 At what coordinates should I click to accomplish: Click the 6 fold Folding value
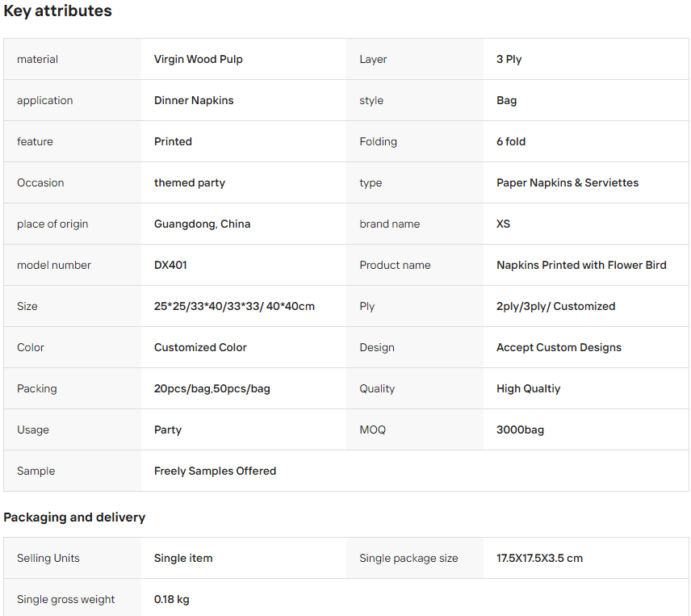click(x=511, y=141)
